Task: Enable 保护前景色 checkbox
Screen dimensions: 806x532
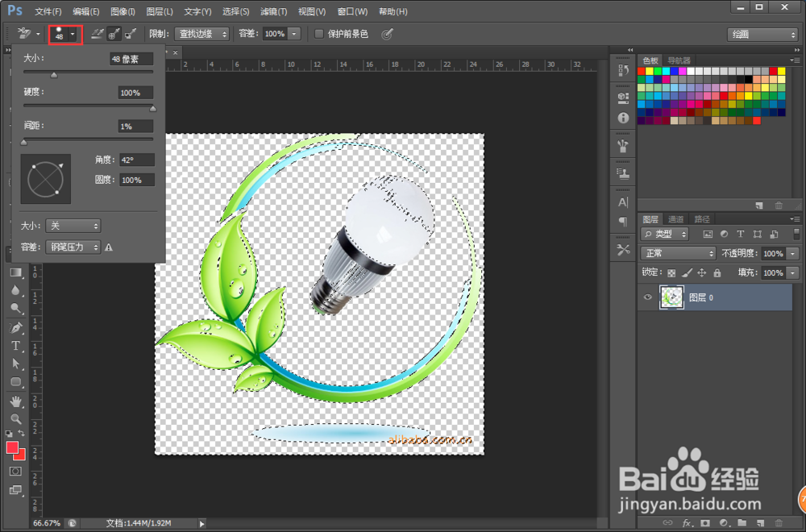Action: 318,34
